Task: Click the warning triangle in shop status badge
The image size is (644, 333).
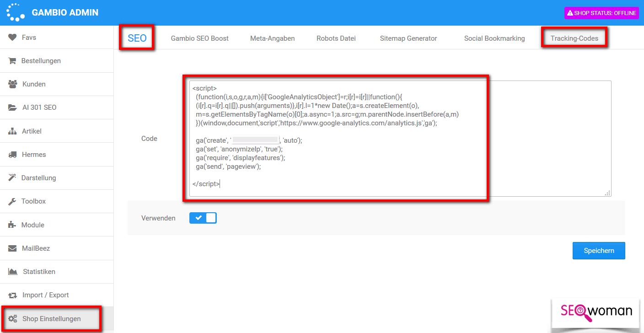Action: [570, 13]
